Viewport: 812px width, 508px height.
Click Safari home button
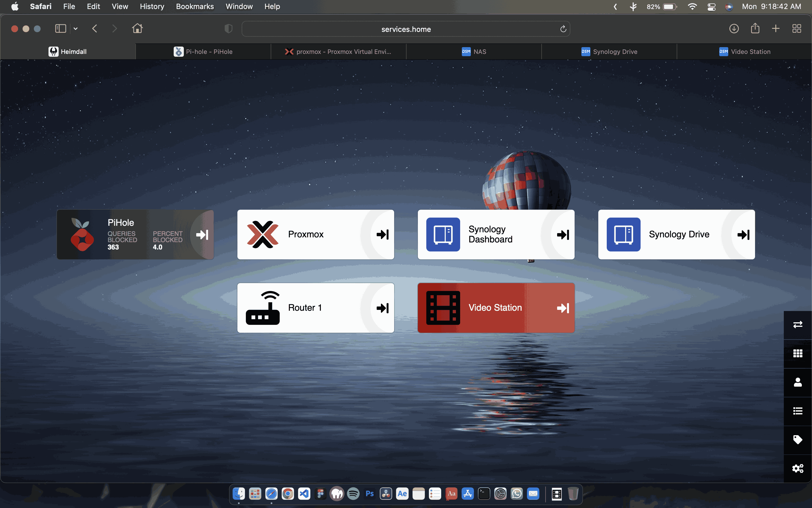(x=137, y=29)
